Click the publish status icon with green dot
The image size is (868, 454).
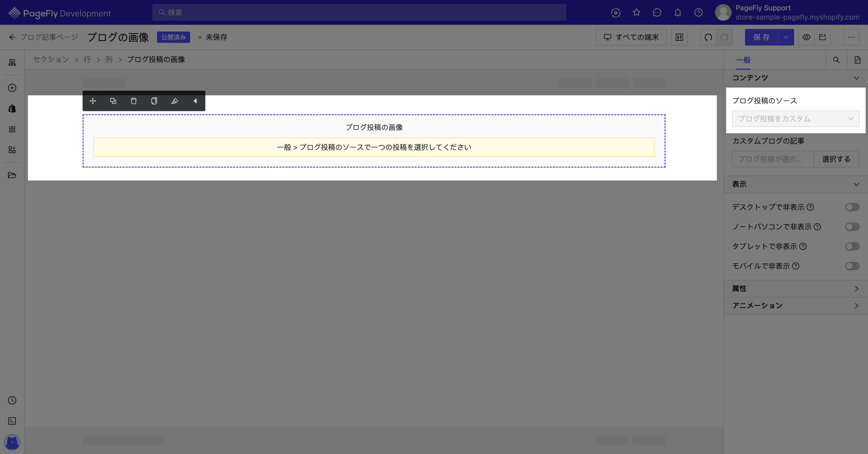pos(823,37)
